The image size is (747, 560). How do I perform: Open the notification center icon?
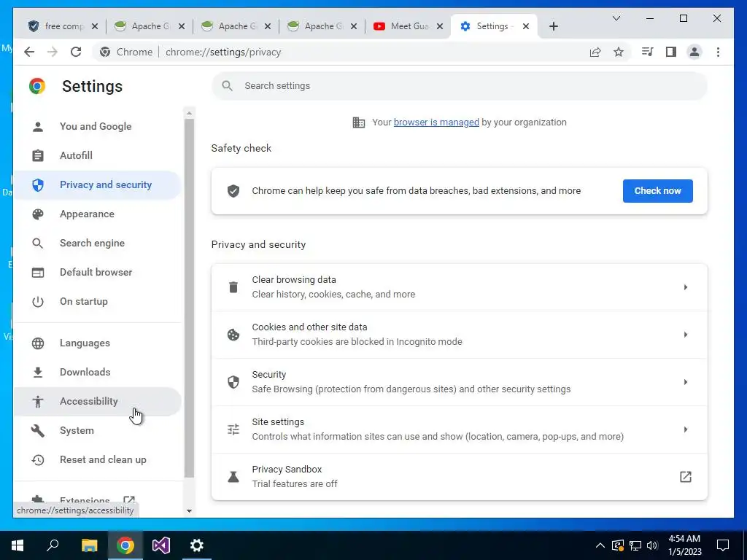click(723, 545)
